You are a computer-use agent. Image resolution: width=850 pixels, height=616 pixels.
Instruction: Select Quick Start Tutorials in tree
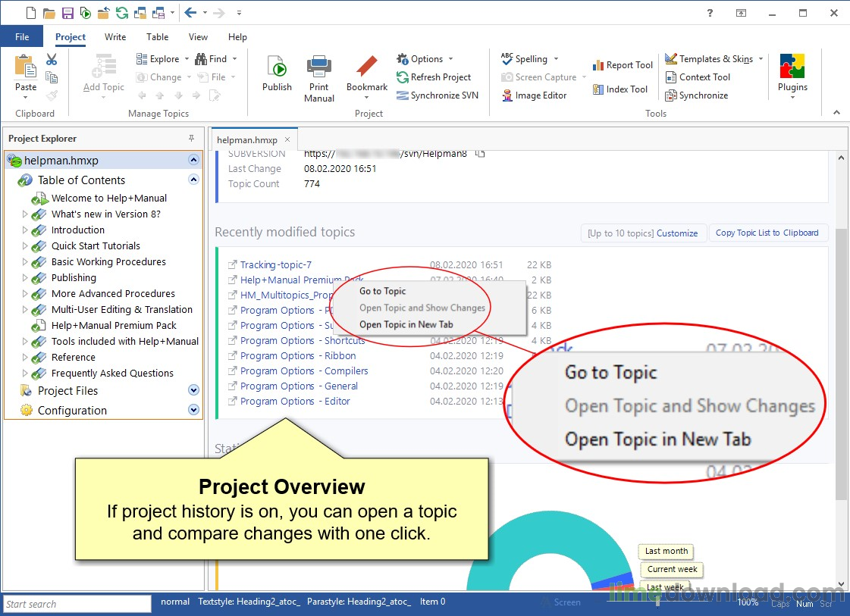96,245
